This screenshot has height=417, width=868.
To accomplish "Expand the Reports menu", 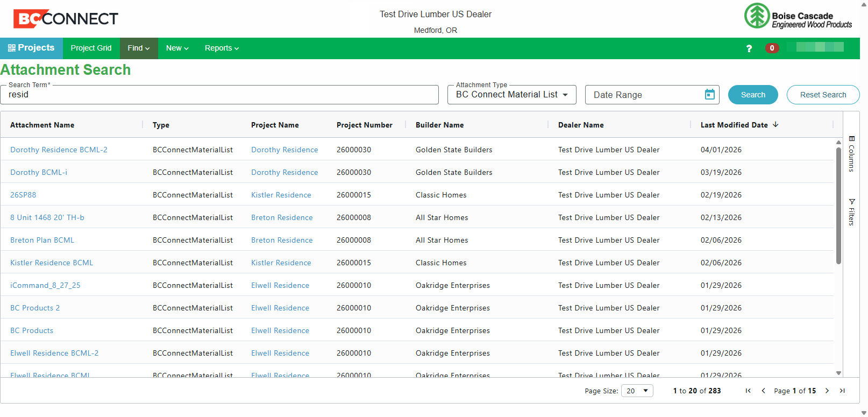I will click(222, 48).
